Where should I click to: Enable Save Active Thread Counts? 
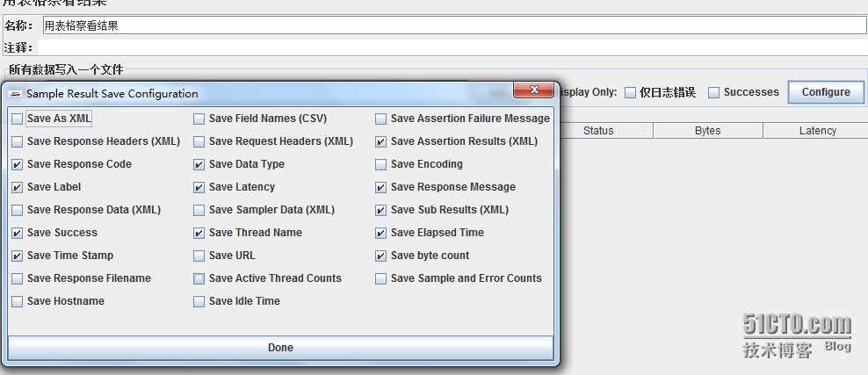[199, 278]
